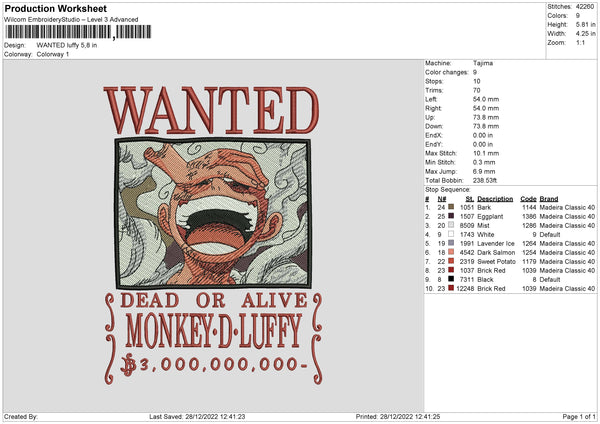Click the Stitches value '42260'
Viewport: 600px width, 424px height.
tap(585, 7)
